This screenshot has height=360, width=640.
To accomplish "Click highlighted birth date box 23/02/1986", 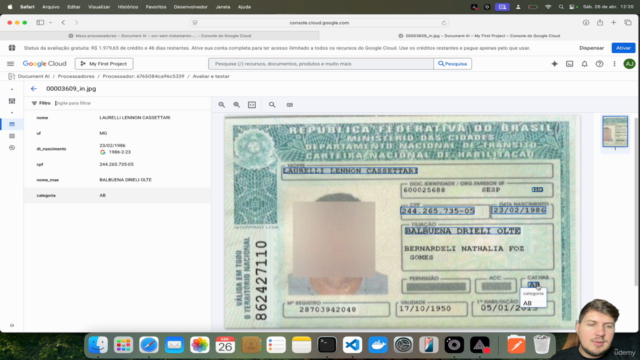I will (x=519, y=210).
